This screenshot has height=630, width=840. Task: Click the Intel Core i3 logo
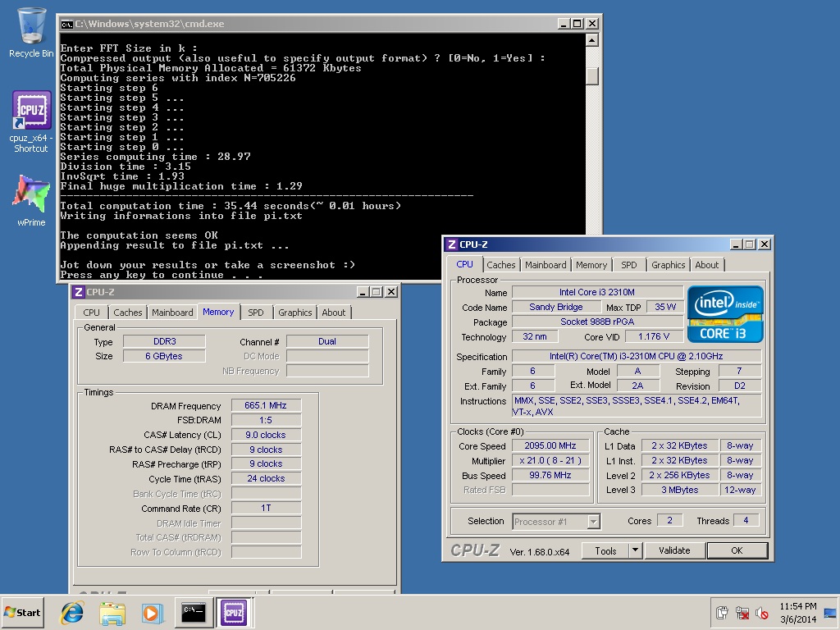click(x=725, y=314)
